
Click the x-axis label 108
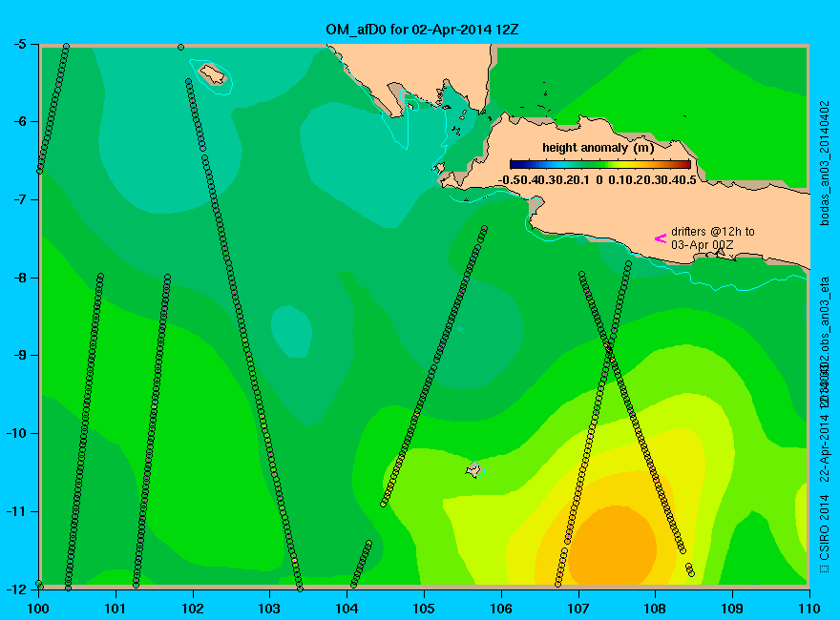(655, 609)
